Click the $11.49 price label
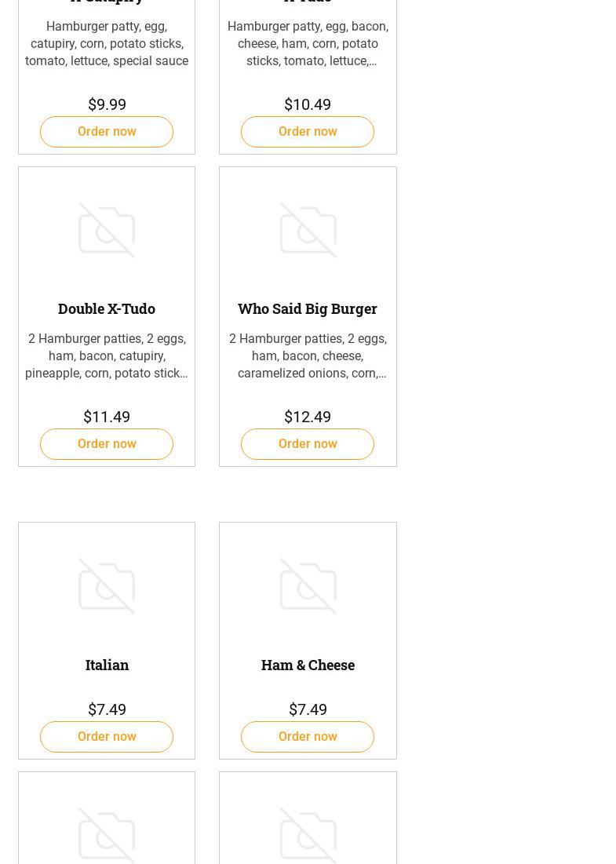The image size is (616, 864). click(x=107, y=417)
